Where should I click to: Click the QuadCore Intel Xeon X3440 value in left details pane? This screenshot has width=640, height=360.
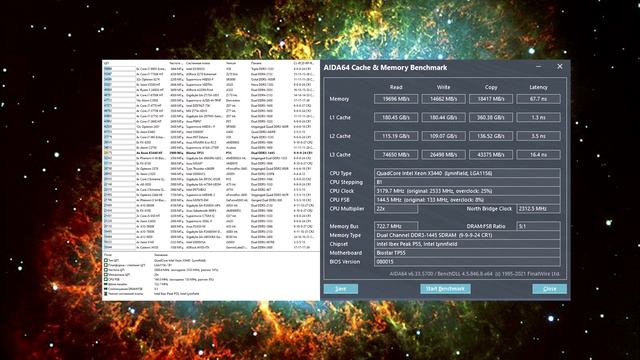[x=180, y=260]
